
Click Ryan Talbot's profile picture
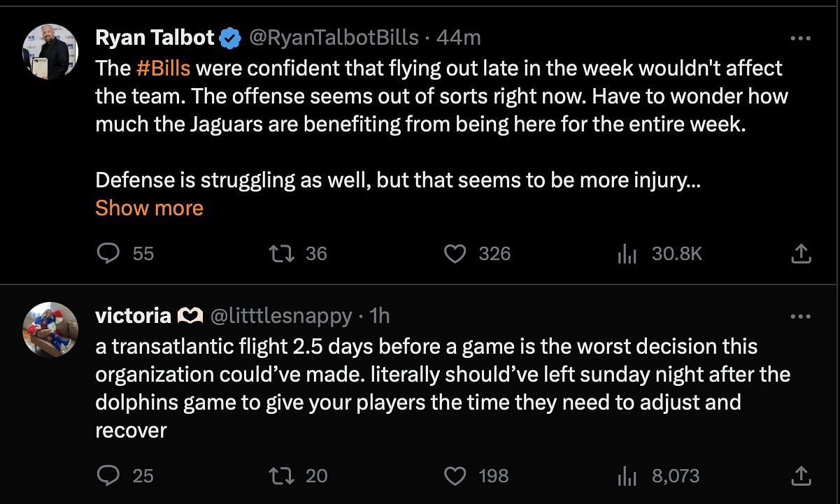pos(50,52)
